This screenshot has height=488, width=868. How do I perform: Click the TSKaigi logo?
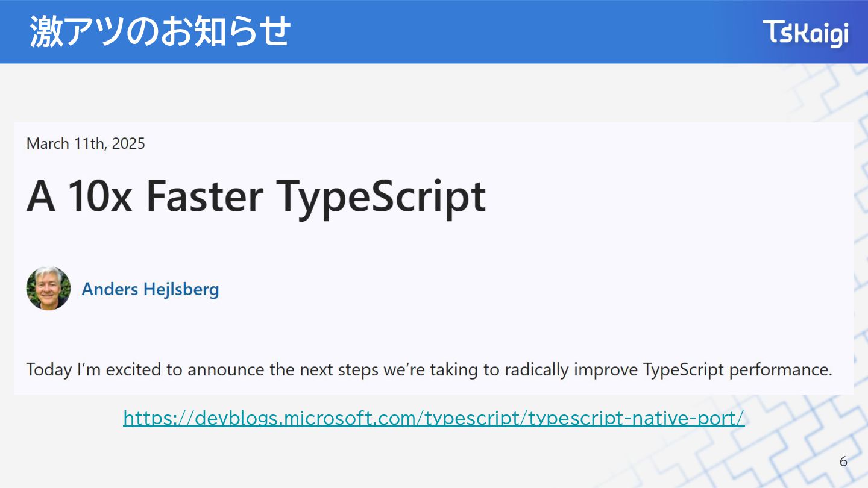tap(805, 33)
